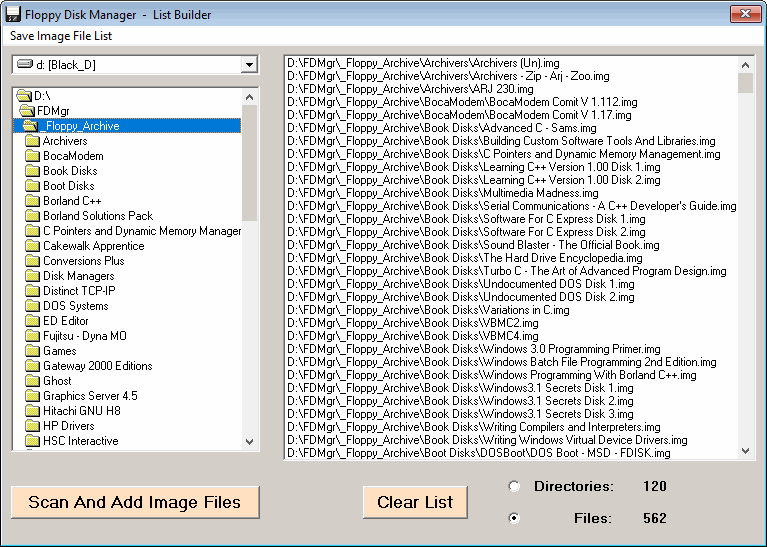Select Windows 3.0 Programming Primer.img entry

474,349
